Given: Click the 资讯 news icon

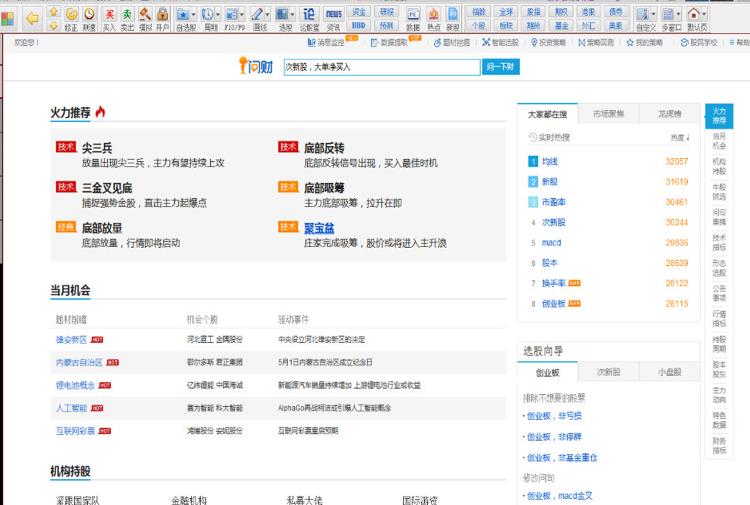Looking at the screenshot, I should (x=334, y=17).
